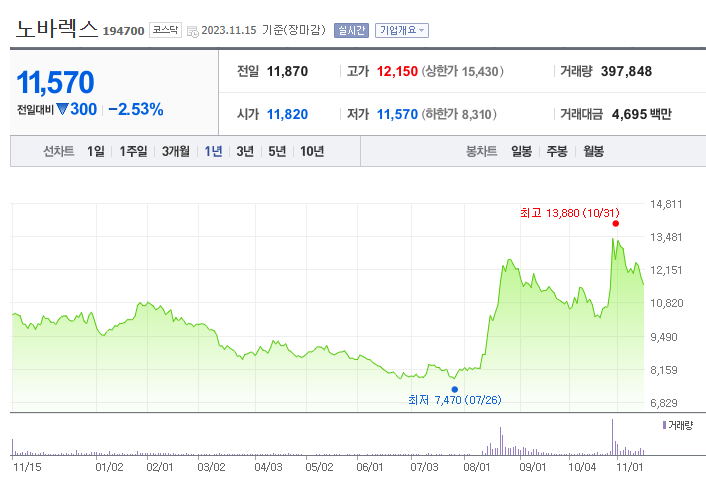706x496 pixels.
Task: Click the 고가 value 12,150
Action: point(397,71)
